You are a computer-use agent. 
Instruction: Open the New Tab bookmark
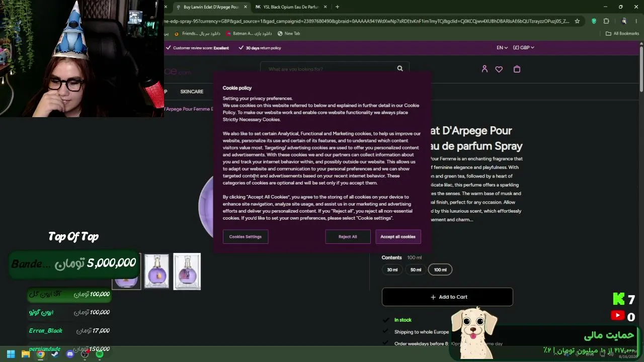288,34
